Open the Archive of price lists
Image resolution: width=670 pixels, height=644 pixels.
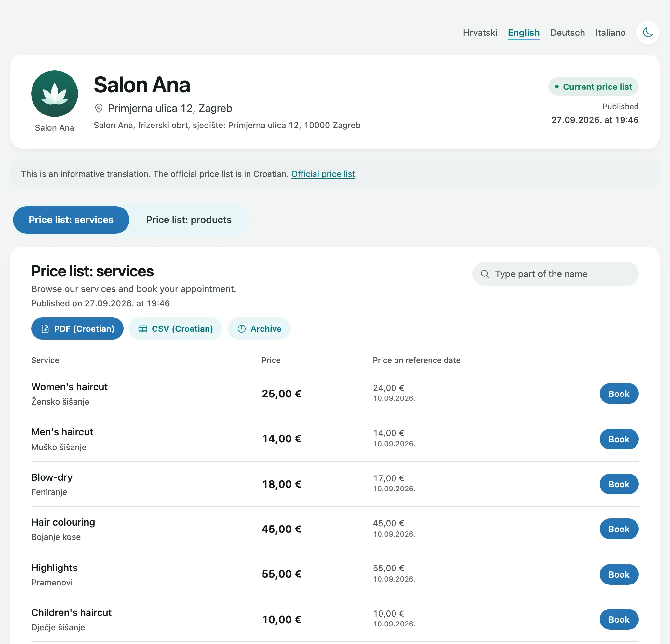(259, 329)
